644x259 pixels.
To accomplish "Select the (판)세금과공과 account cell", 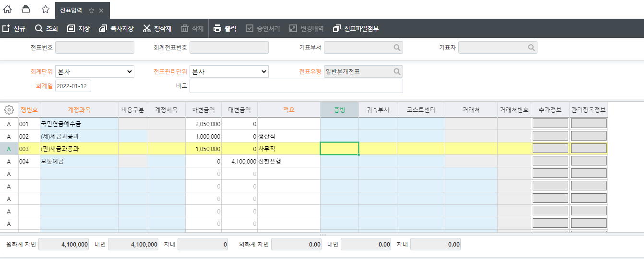I will point(79,149).
